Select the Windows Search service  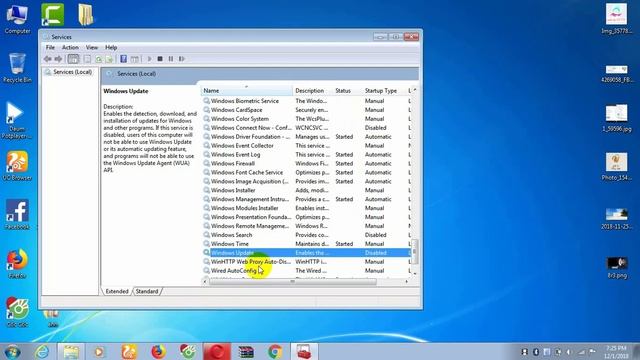[x=306, y=235]
